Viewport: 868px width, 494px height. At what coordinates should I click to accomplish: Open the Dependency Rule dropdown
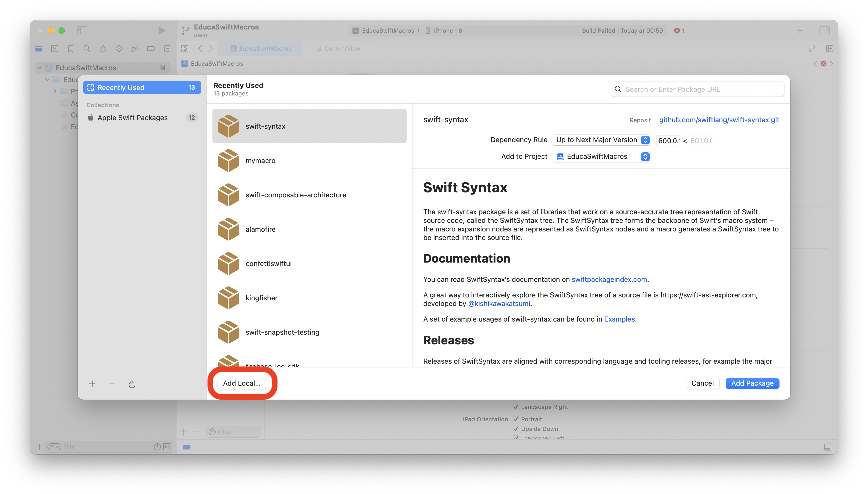pos(601,140)
